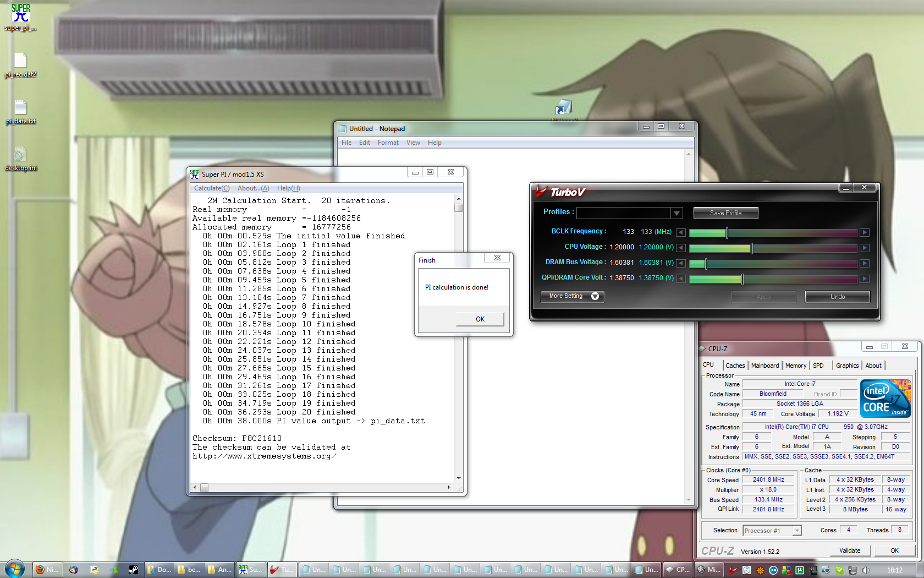Image resolution: width=924 pixels, height=578 pixels.
Task: Decrease BCLK Frequency with left arrow
Action: click(681, 232)
